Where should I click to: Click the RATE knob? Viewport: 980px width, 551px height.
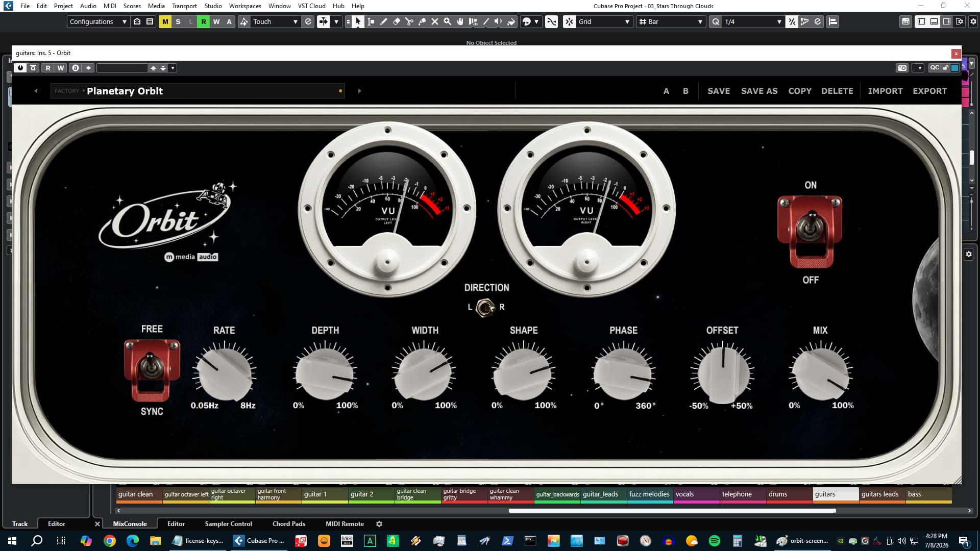225,373
